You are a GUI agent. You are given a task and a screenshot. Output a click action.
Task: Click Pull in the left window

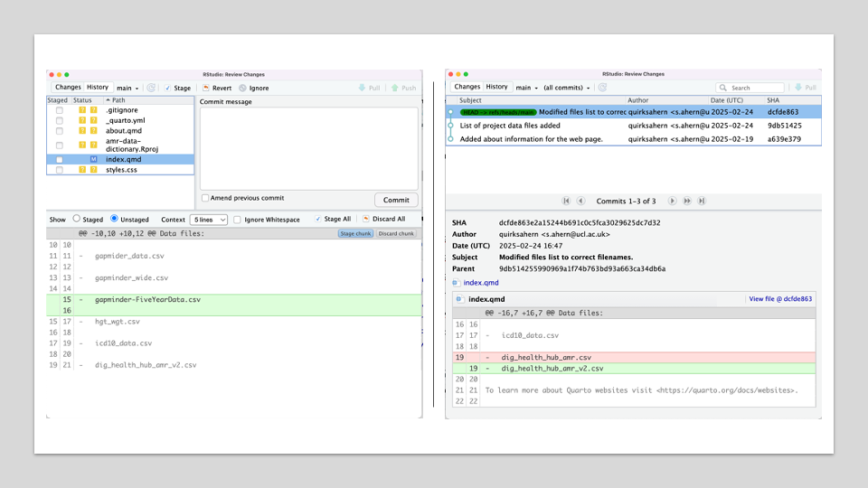point(369,88)
